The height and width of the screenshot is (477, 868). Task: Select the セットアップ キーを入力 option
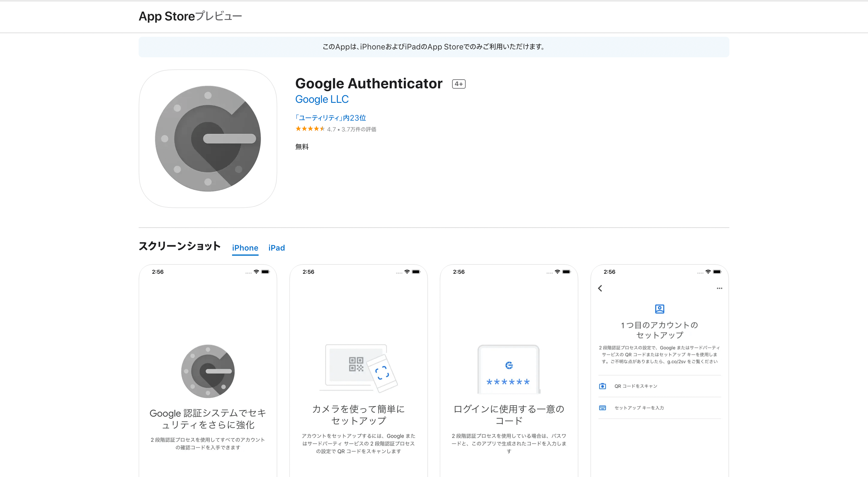pyautogui.click(x=659, y=408)
